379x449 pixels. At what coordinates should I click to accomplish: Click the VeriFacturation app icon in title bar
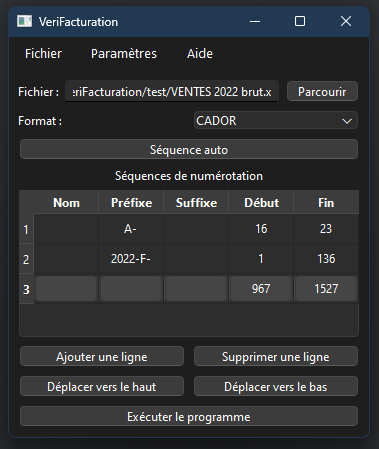24,22
